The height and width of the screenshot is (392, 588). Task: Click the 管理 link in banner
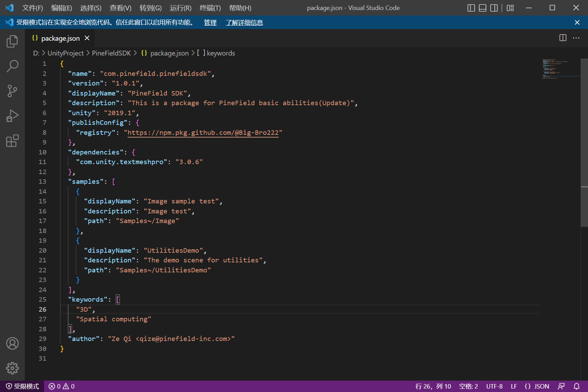pos(210,22)
